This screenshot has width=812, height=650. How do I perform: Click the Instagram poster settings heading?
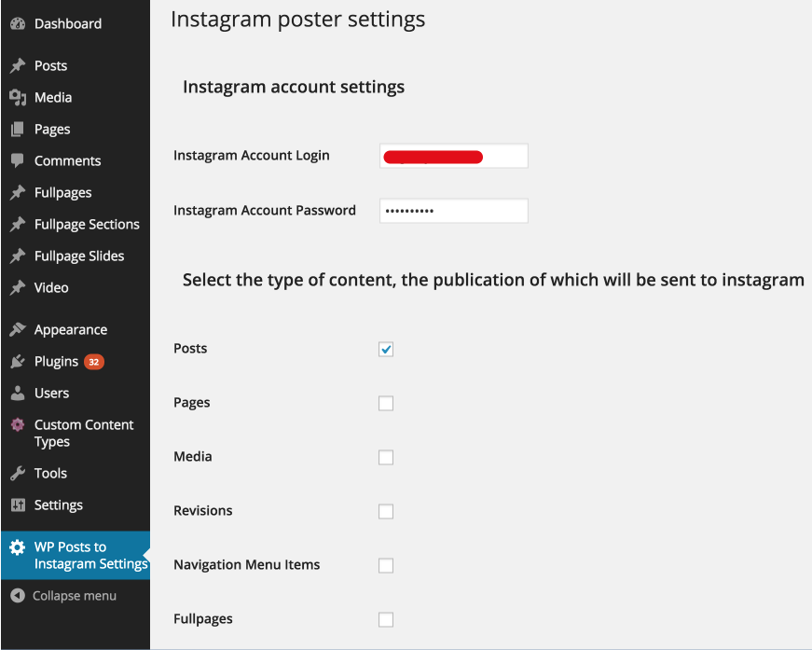tap(297, 20)
